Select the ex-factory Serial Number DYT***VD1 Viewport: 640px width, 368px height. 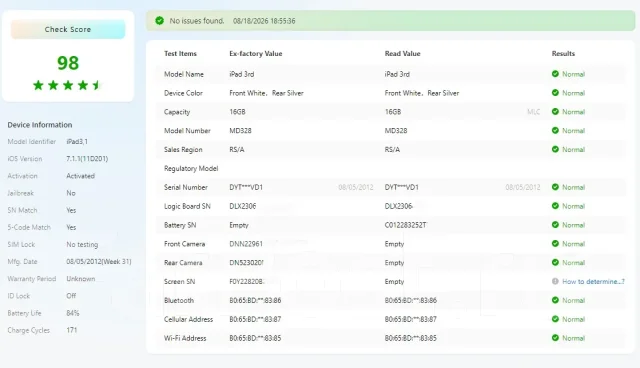click(246, 187)
